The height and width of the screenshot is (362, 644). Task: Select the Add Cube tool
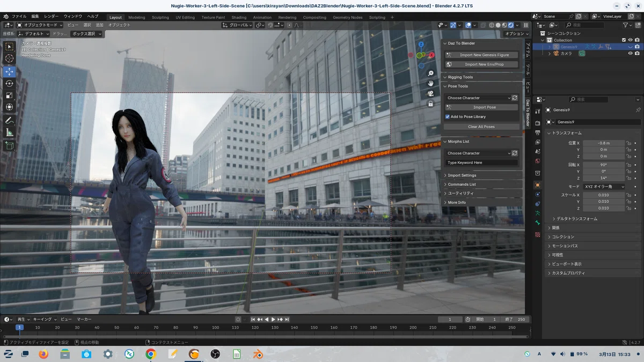coord(9,145)
